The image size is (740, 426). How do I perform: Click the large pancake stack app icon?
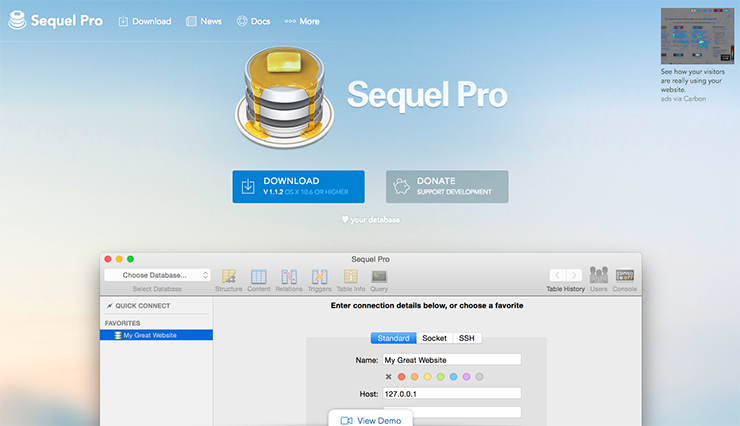click(x=285, y=97)
